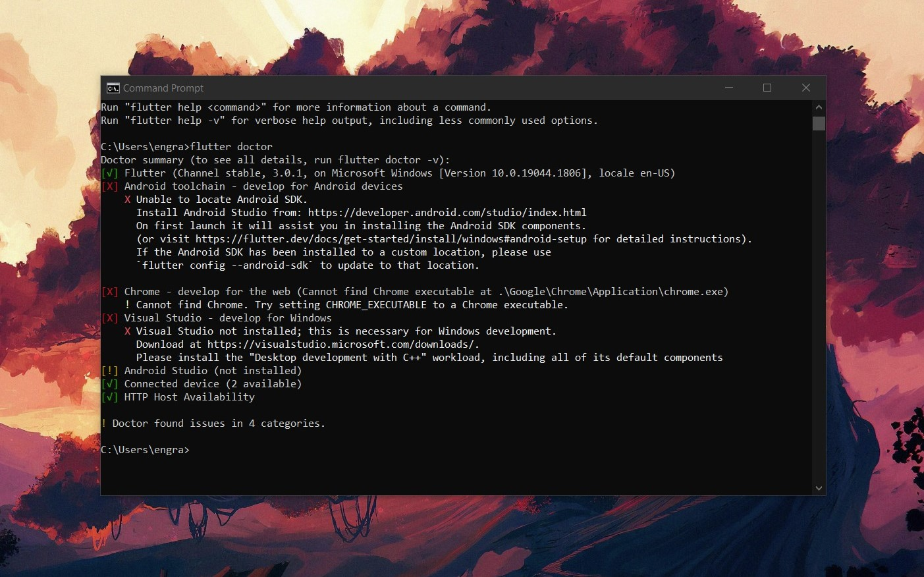Click the yellow [!] Android Studio marker

coord(109,370)
